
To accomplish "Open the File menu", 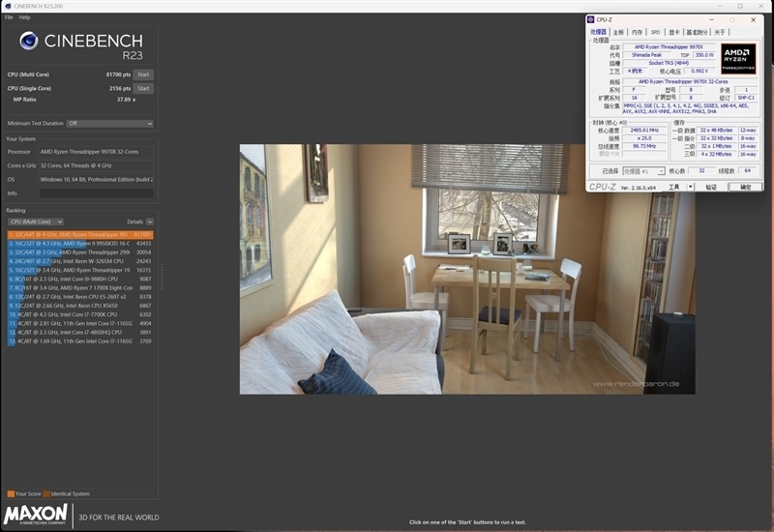I will pos(9,17).
